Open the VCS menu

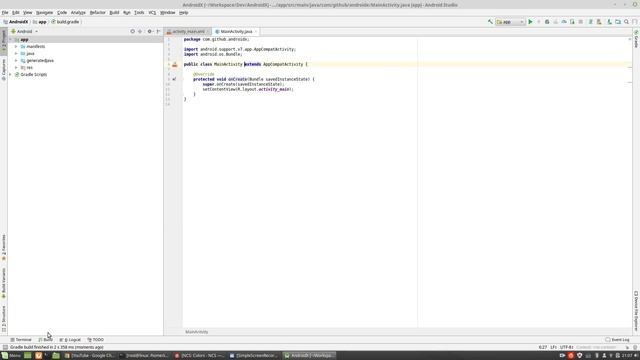coord(152,13)
